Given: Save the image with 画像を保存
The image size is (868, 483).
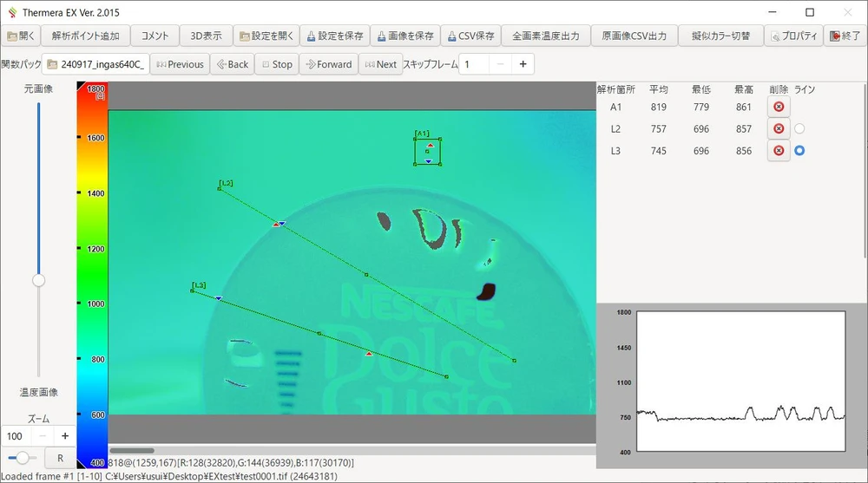Looking at the screenshot, I should (x=404, y=36).
